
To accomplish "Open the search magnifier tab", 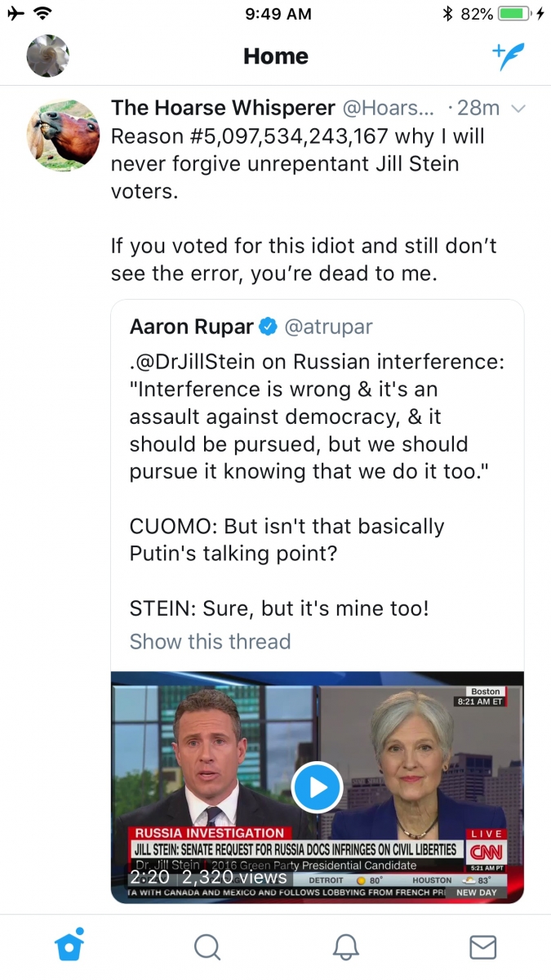I will click(207, 947).
